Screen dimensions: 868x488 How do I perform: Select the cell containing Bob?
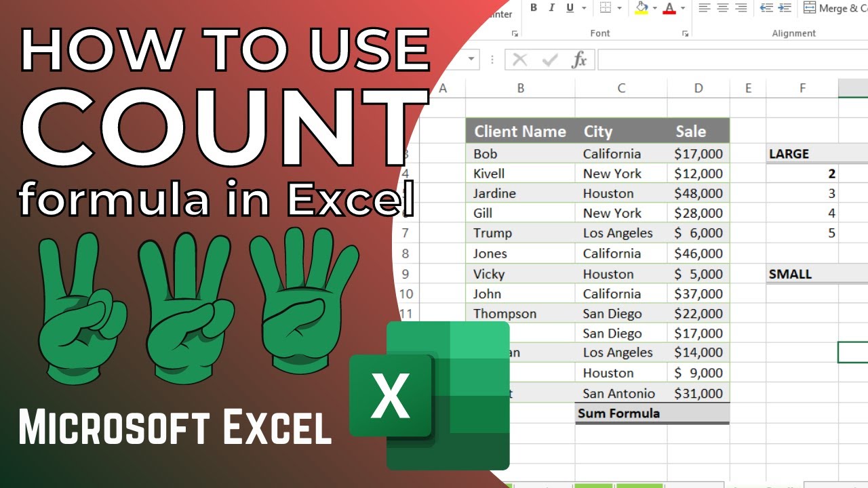520,154
